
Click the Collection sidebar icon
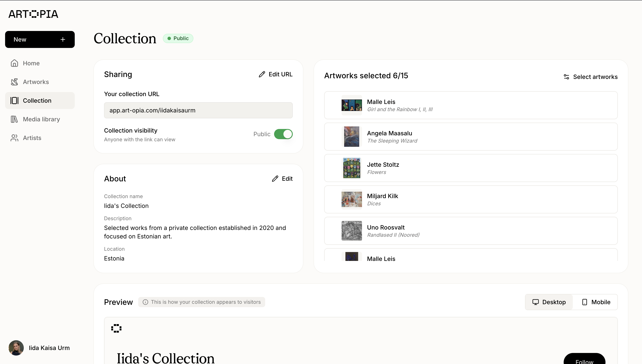point(14,101)
